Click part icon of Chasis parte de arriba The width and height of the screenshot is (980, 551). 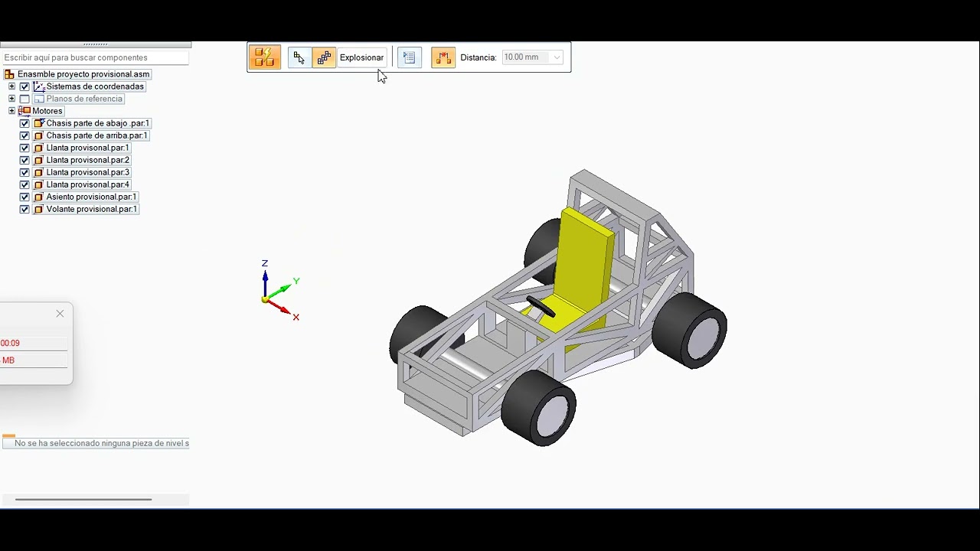coord(39,135)
